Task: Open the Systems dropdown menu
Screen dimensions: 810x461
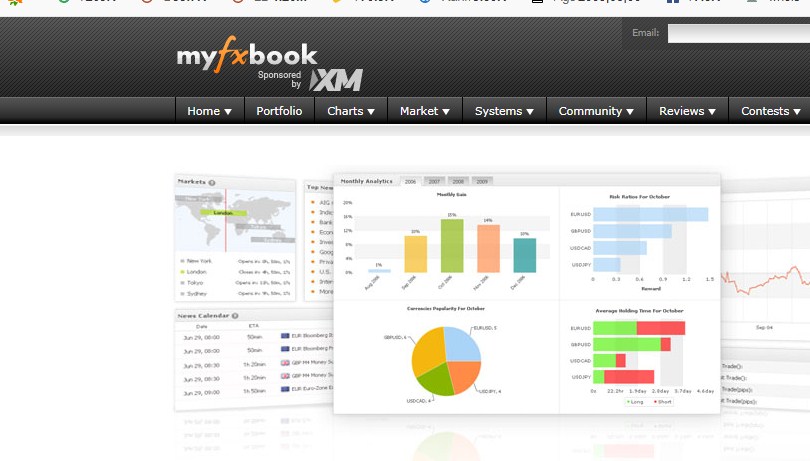Action: coord(504,111)
